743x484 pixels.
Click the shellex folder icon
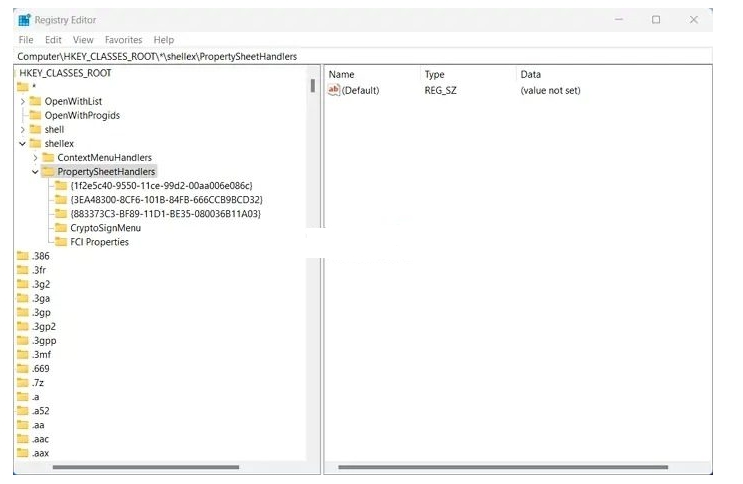35,143
